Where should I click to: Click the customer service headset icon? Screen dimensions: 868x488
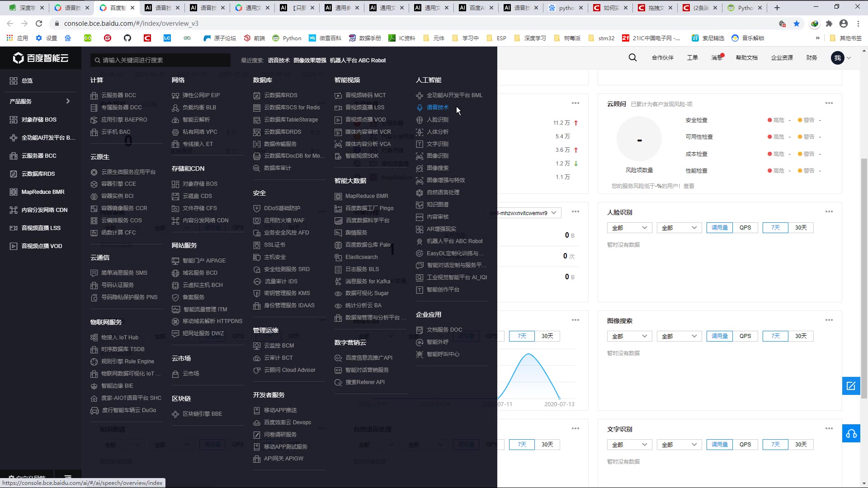[851, 434]
